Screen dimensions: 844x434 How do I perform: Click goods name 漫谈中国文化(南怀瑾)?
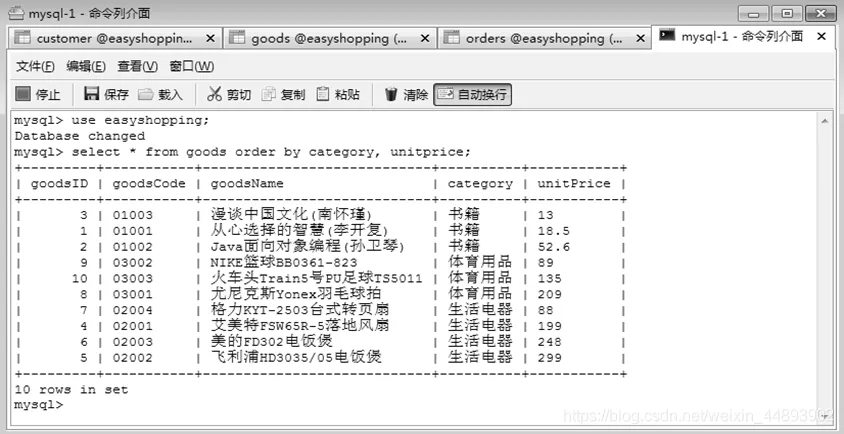(x=291, y=215)
